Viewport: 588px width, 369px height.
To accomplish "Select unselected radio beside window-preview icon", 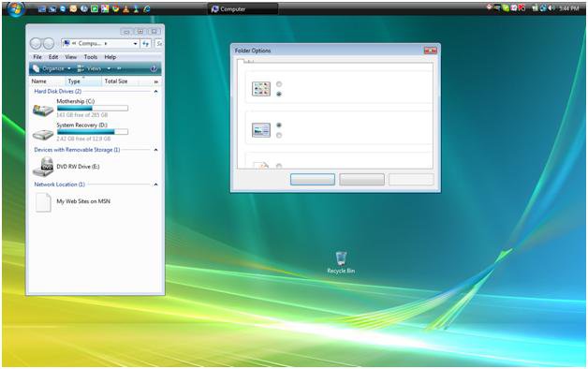I will (279, 135).
